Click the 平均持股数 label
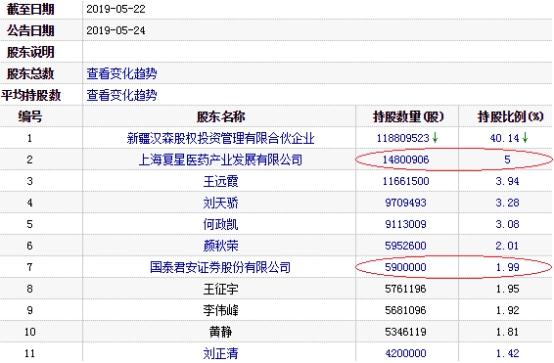 point(31,95)
